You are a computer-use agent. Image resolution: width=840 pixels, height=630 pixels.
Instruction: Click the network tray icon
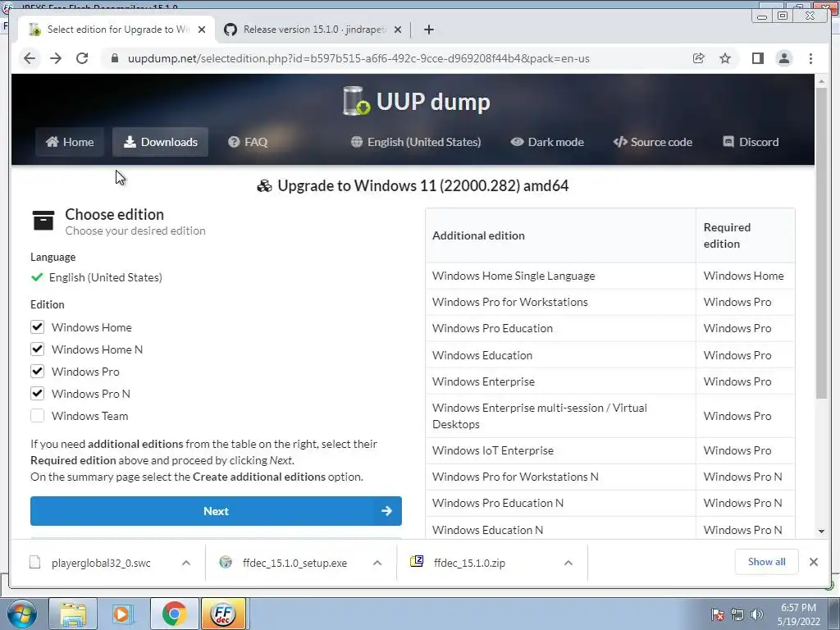(x=737, y=614)
